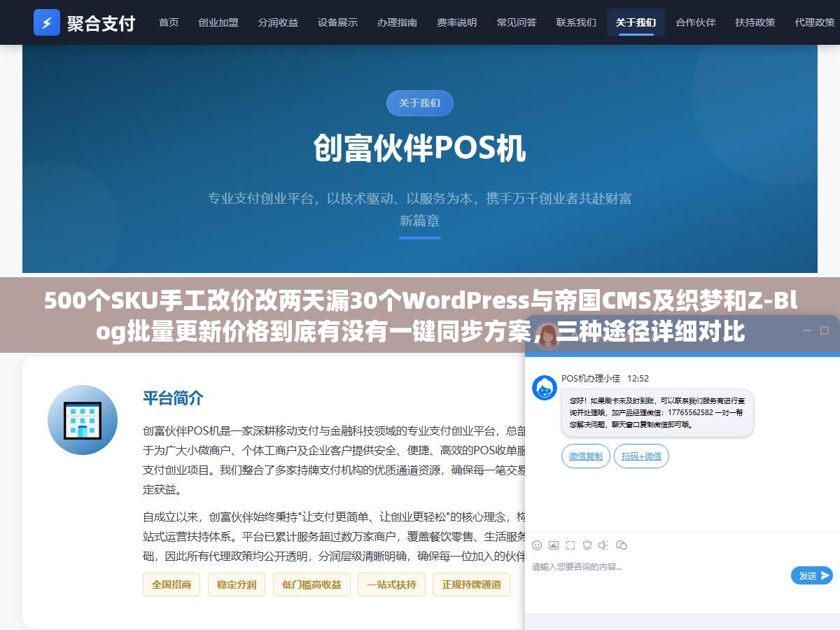This screenshot has width=840, height=630.
Task: Open the 分润收益 nav item
Action: [x=278, y=22]
